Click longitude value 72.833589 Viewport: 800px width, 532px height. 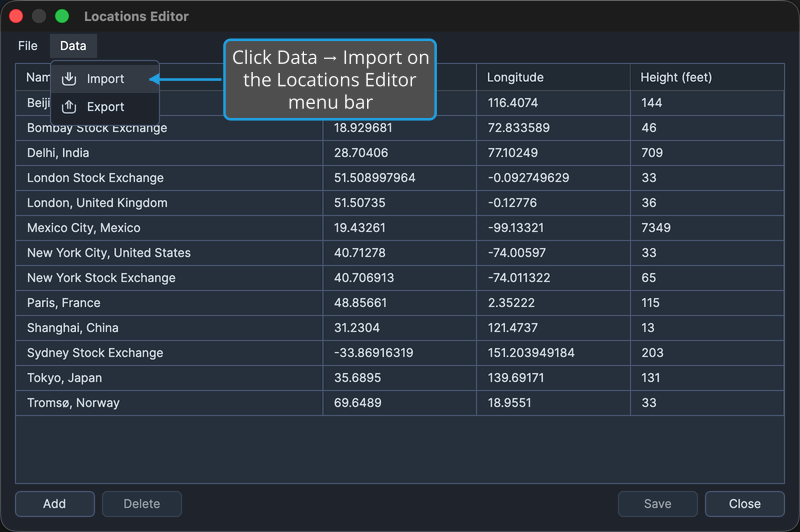(x=519, y=128)
